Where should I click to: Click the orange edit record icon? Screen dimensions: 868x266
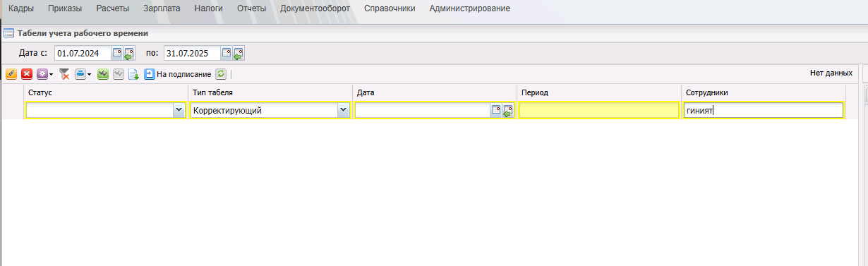click(x=11, y=73)
